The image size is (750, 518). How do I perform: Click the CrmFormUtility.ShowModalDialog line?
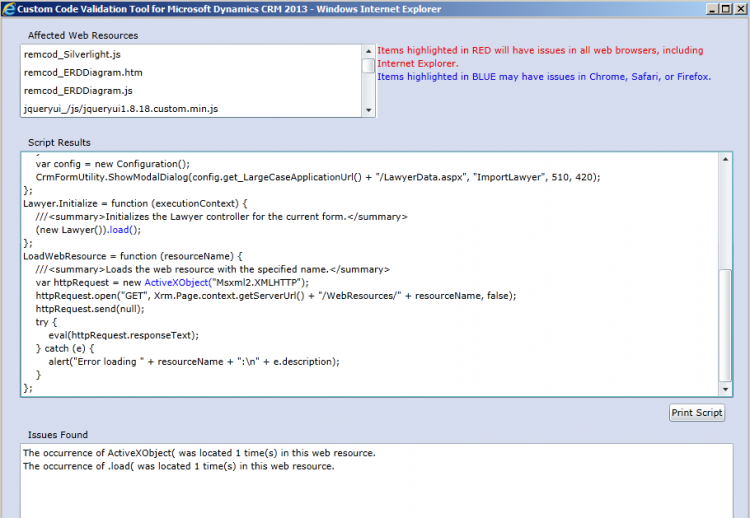tap(318, 177)
